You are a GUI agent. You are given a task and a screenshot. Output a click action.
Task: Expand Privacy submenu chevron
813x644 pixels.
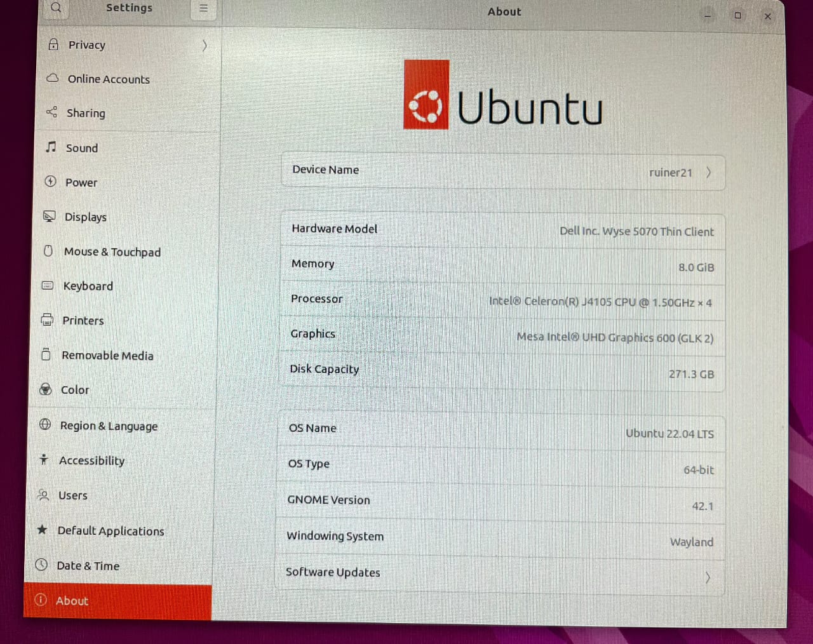point(205,45)
